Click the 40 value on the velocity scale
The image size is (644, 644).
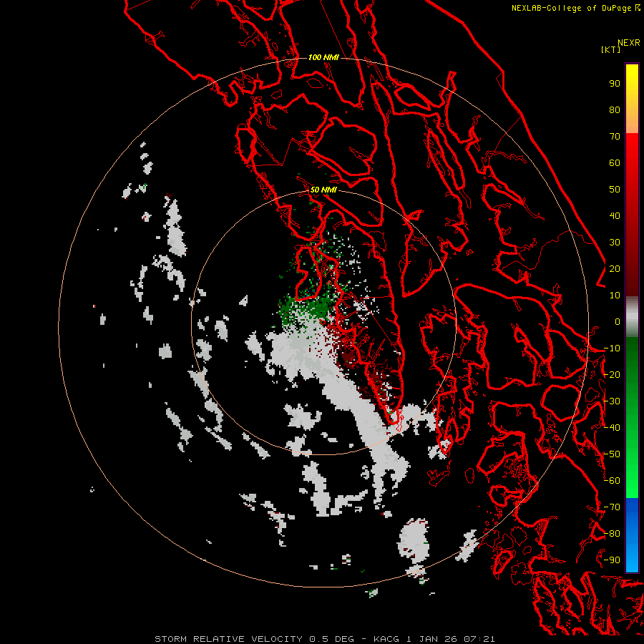[x=615, y=215]
